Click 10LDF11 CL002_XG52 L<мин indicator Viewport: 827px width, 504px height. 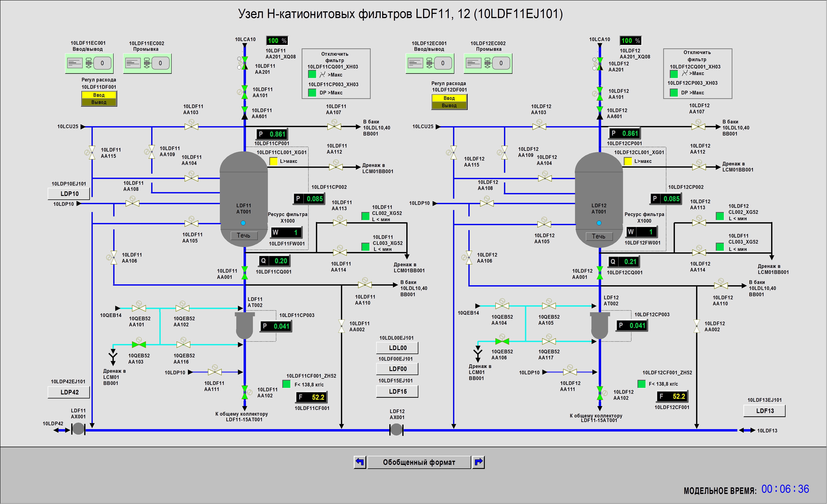click(x=365, y=216)
